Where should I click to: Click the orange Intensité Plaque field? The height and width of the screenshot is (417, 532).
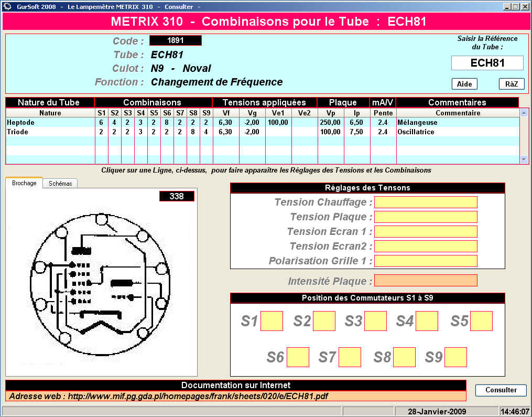[x=425, y=281]
